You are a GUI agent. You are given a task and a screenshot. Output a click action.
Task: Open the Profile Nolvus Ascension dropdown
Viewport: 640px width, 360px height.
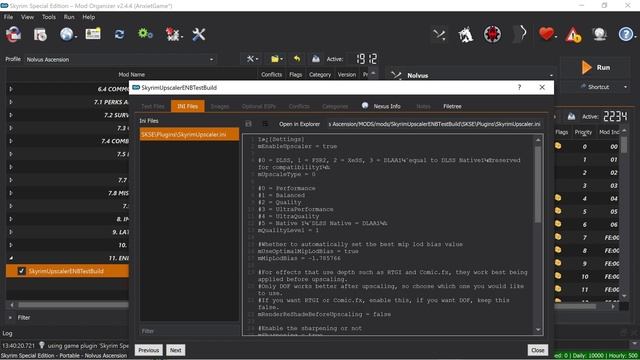tap(120, 60)
